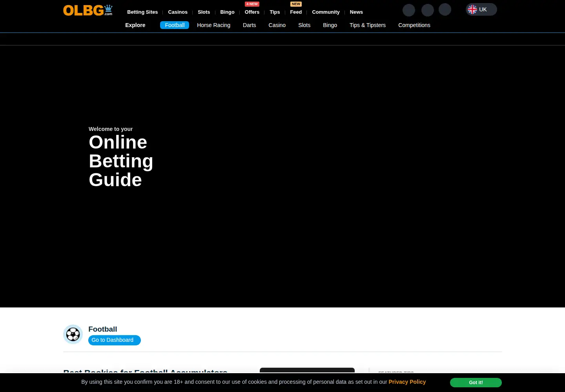The image size is (565, 392).
Task: Switch to the Darts tab
Action: pyautogui.click(x=249, y=25)
